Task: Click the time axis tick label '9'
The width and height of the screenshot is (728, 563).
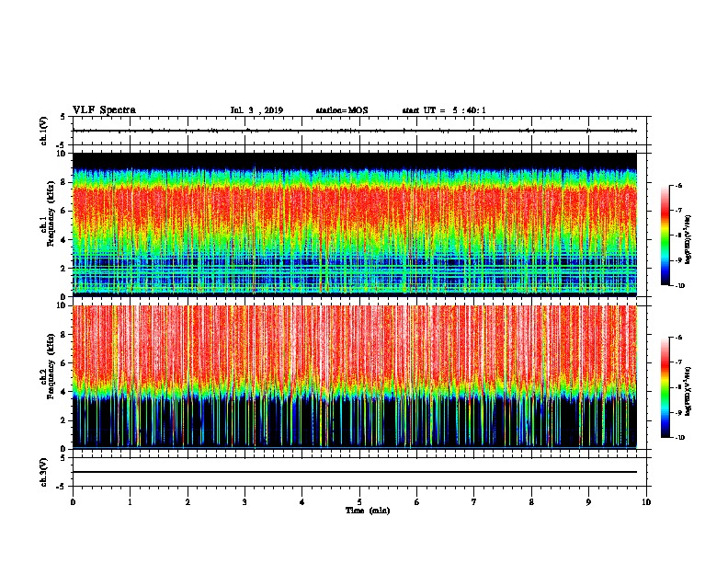Action: pos(588,502)
